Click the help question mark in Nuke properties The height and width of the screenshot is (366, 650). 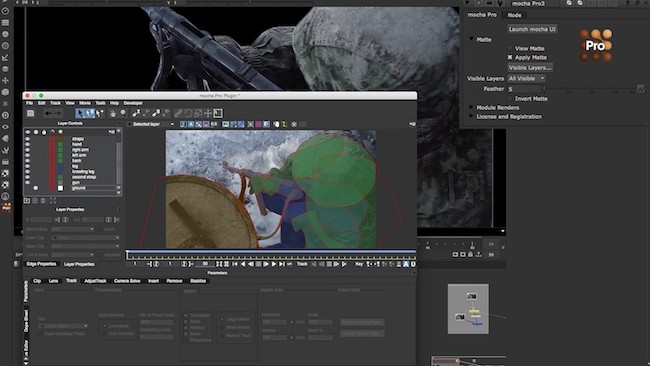pyautogui.click(x=628, y=3)
